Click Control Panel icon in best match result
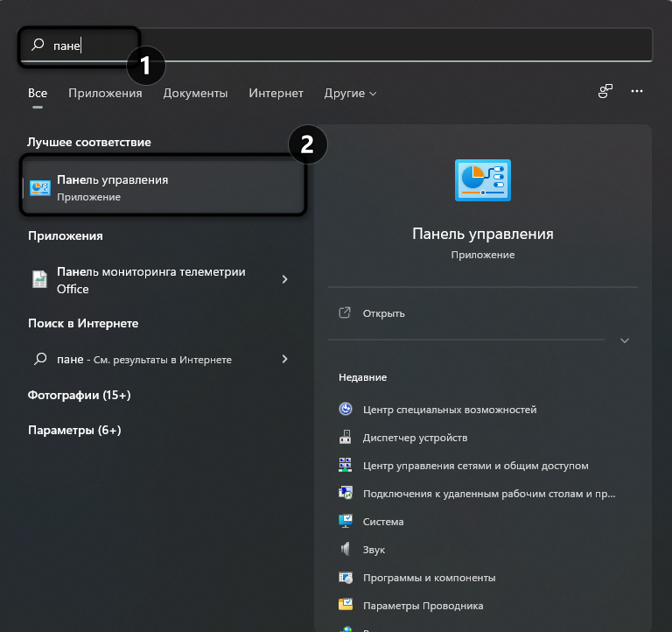Screen dimensions: 672x632 (40, 188)
